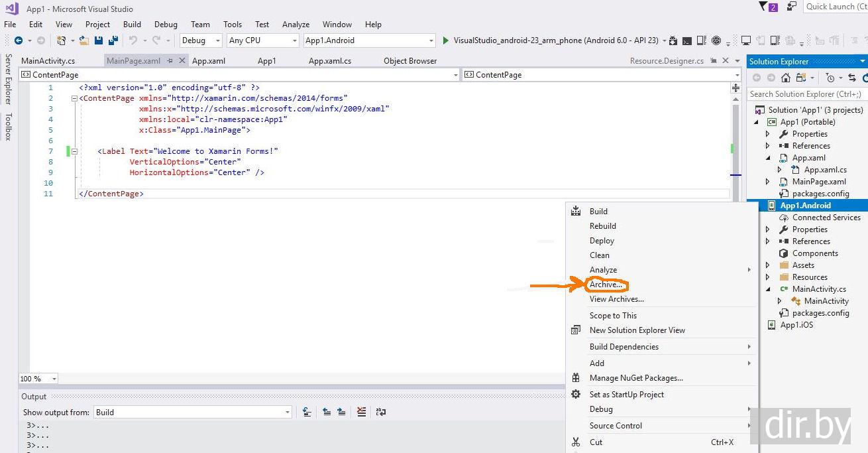Expand the Resources folder in Solution Explorer
This screenshot has width=868, height=453.
pos(768,277)
